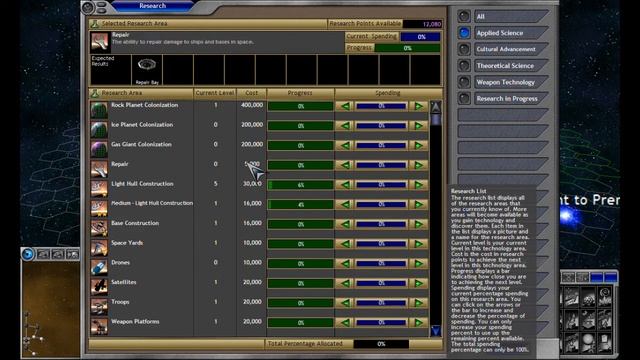This screenshot has height=360, width=640.
Task: Click second toolbar icon above minimap
Action: pos(43,254)
